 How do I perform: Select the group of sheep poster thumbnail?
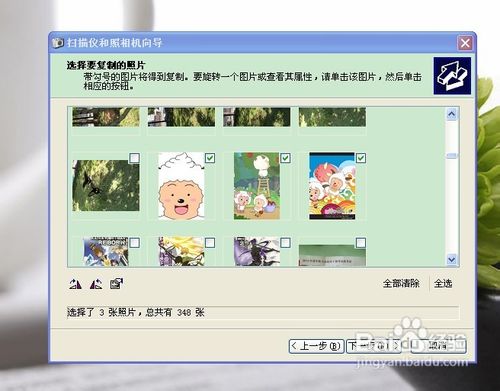coord(332,186)
